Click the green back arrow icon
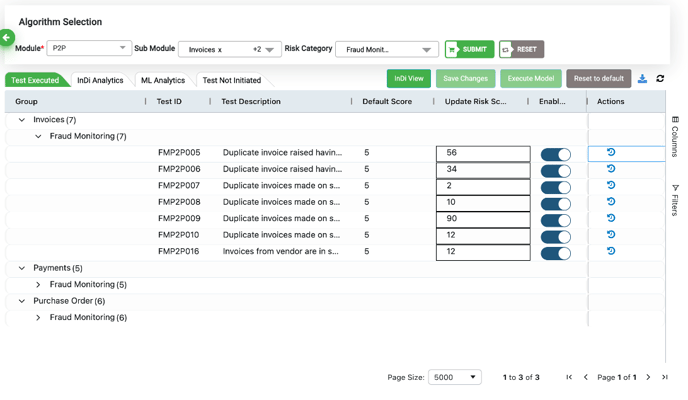688x400 pixels. [x=7, y=38]
